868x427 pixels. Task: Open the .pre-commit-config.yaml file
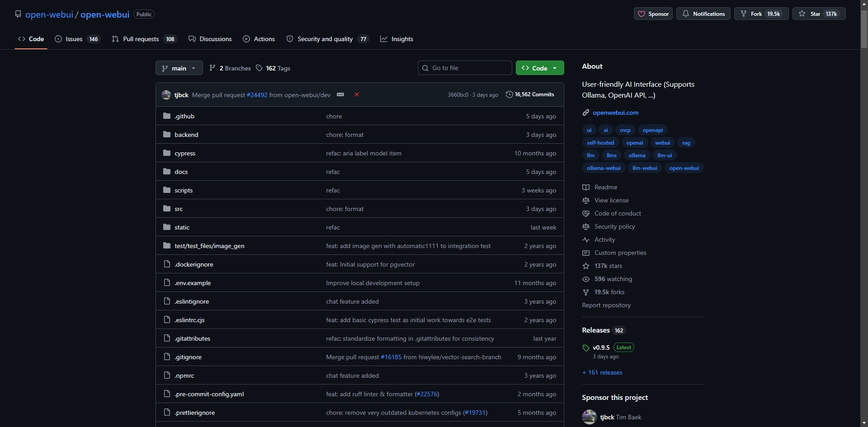pos(209,394)
